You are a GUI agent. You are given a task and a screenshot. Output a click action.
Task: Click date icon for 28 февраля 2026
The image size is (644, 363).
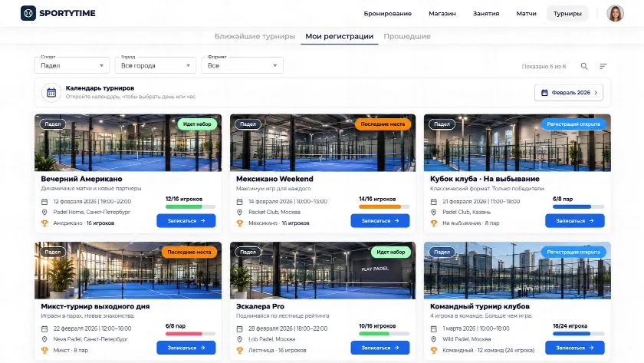pos(239,328)
